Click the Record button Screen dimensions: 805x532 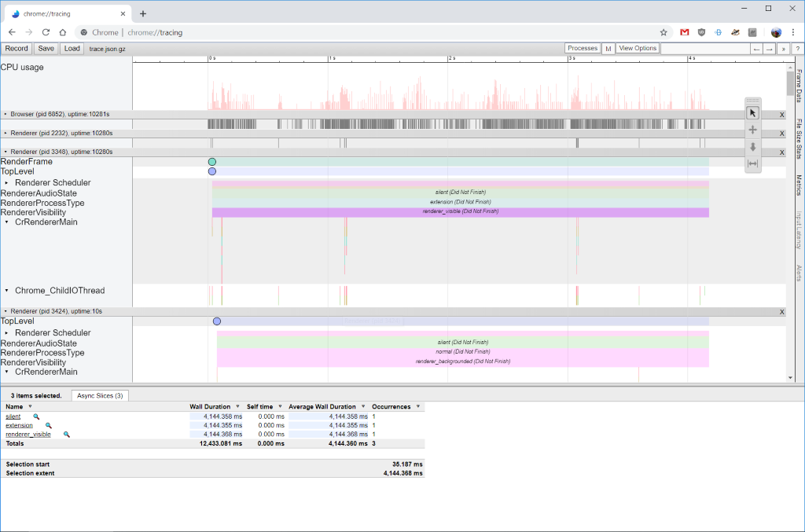point(16,48)
